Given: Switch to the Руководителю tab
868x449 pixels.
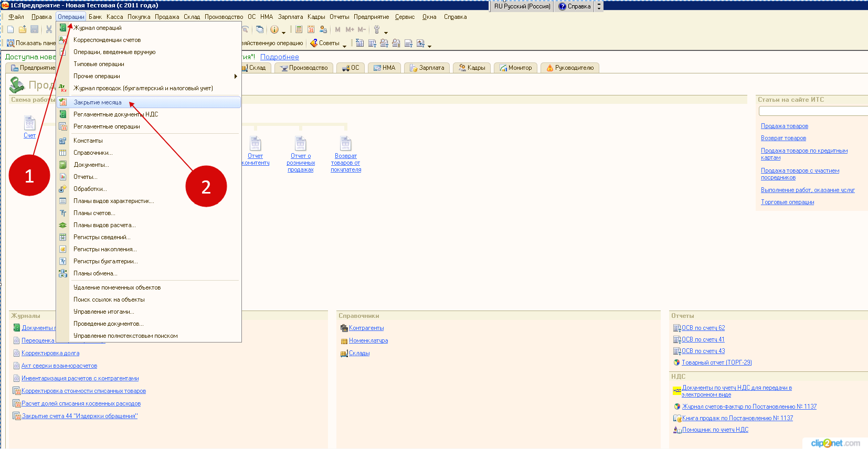Looking at the screenshot, I should pyautogui.click(x=570, y=68).
